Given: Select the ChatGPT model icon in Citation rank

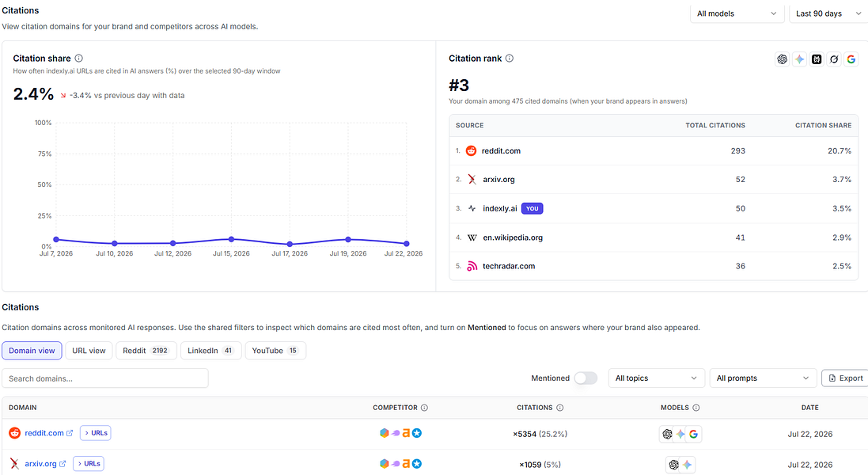Looking at the screenshot, I should pyautogui.click(x=782, y=59).
